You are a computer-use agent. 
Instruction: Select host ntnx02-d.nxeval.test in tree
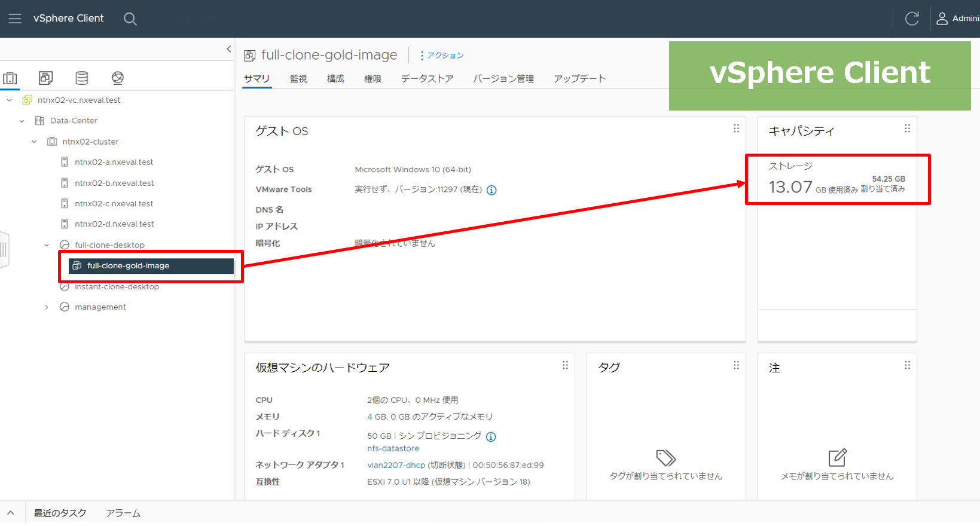114,224
